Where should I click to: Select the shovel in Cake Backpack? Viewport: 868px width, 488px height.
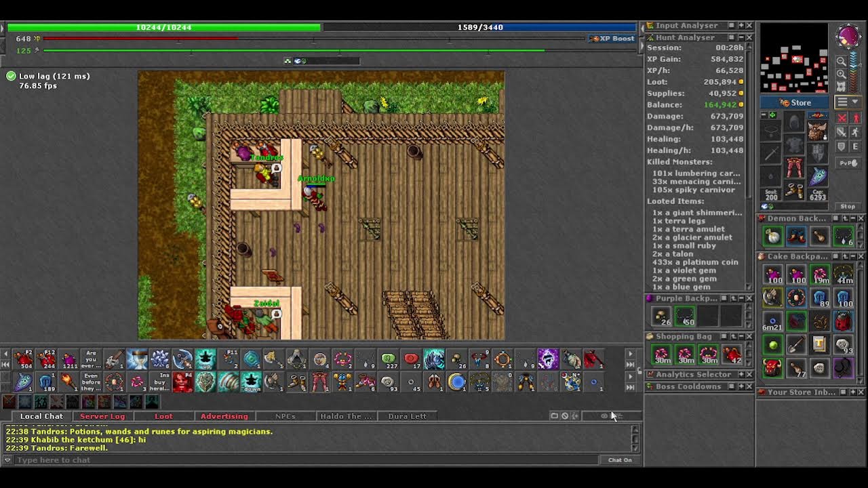tap(796, 344)
